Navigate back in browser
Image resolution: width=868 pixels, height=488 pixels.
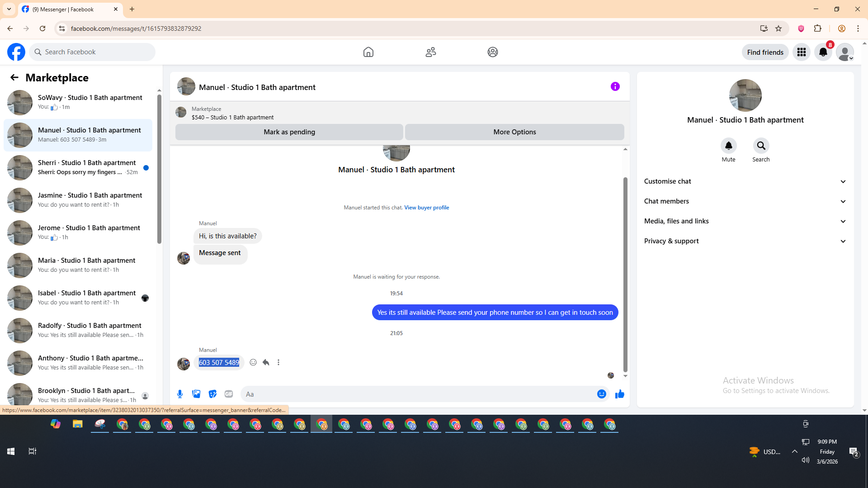point(10,28)
